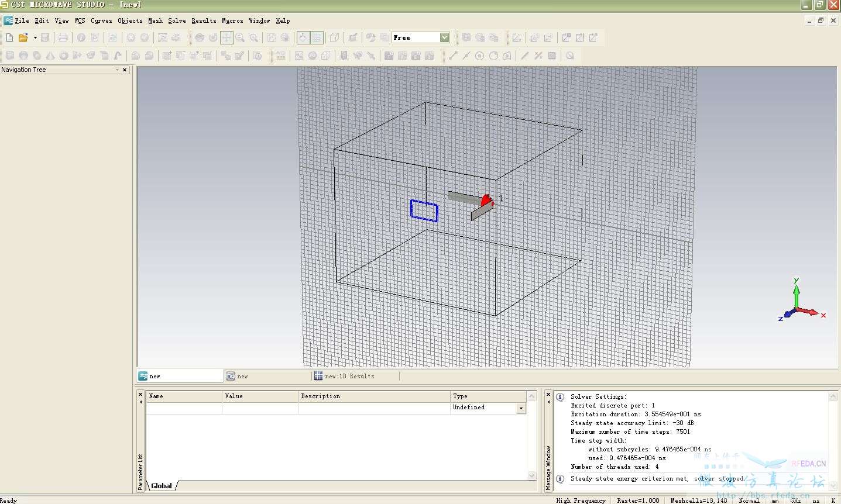This screenshot has height=504, width=841.
Task: Click the create brick shape icon
Action: (x=10, y=56)
